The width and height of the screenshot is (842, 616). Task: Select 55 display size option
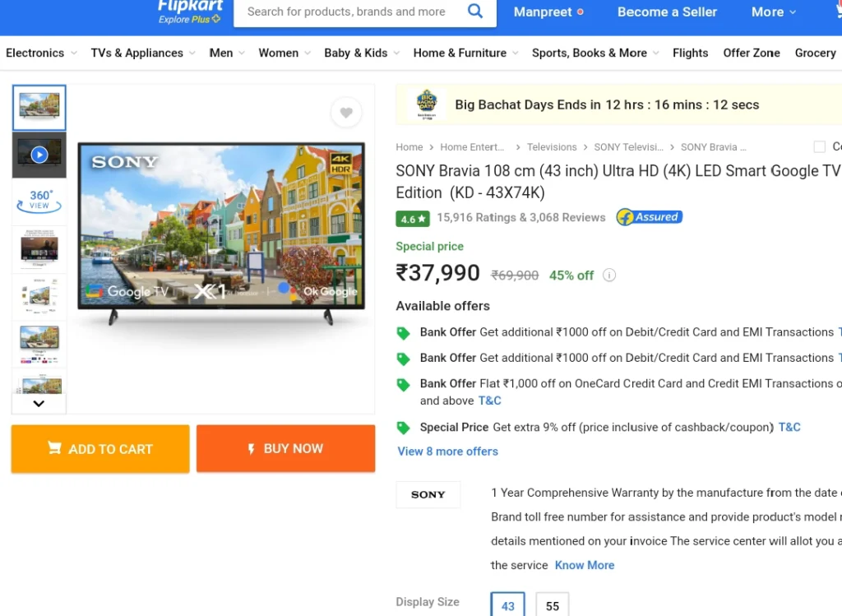552,605
